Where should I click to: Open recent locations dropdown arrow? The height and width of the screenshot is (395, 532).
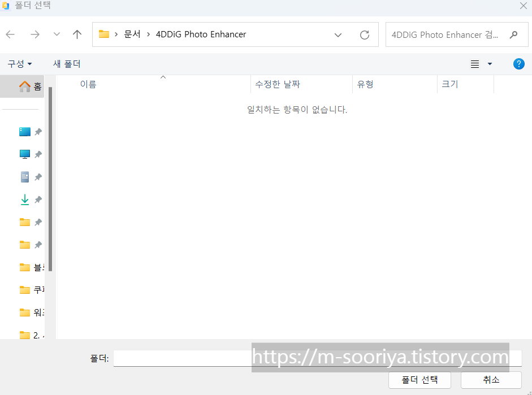click(57, 34)
